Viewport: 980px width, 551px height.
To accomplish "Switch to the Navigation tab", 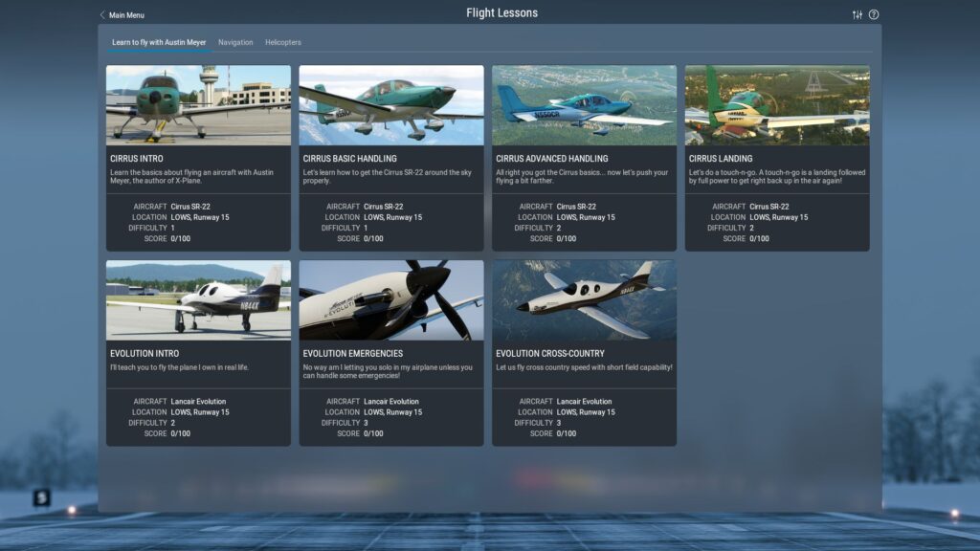I will tap(235, 42).
